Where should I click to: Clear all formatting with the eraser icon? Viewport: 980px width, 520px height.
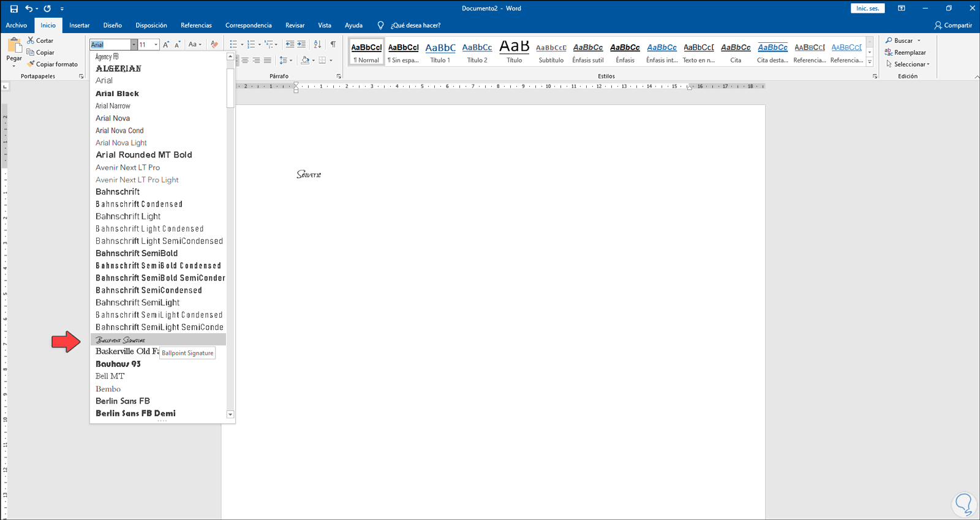214,45
